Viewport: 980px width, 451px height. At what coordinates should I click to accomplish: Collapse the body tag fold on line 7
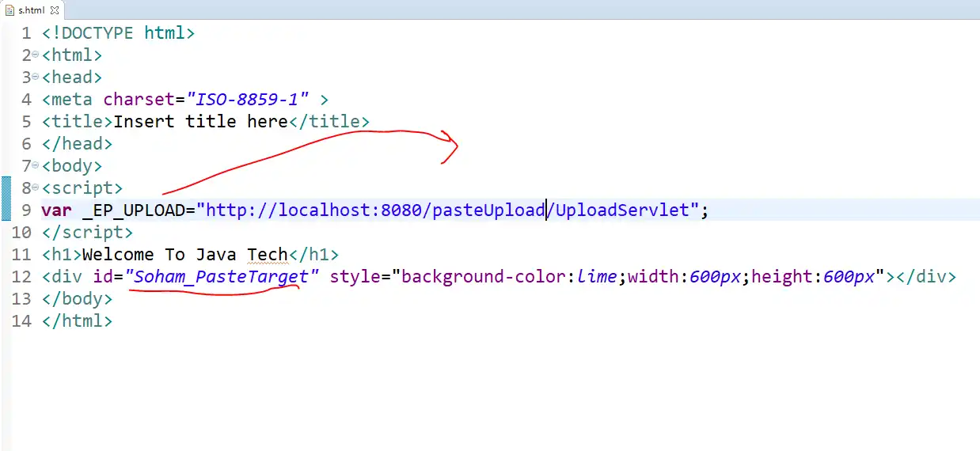tap(36, 166)
